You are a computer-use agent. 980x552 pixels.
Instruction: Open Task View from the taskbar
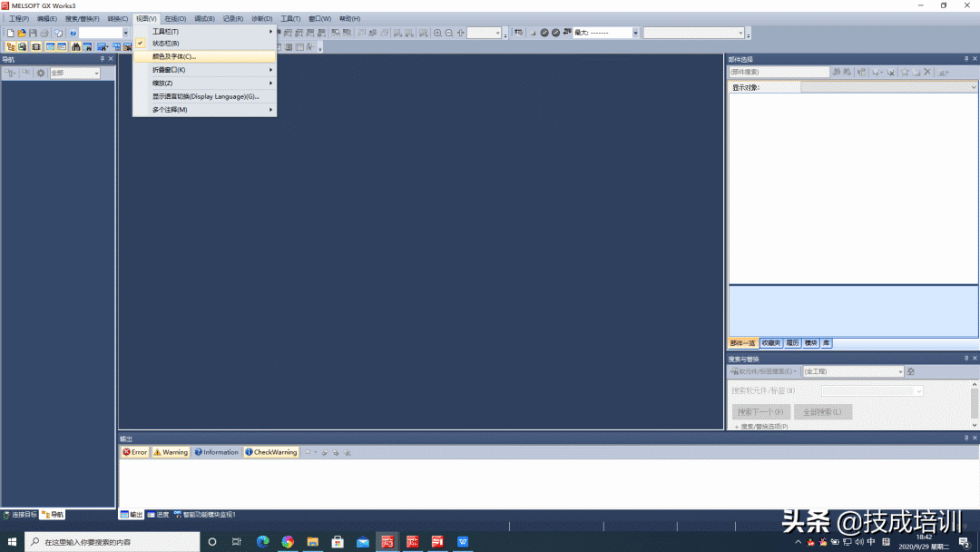[x=236, y=541]
